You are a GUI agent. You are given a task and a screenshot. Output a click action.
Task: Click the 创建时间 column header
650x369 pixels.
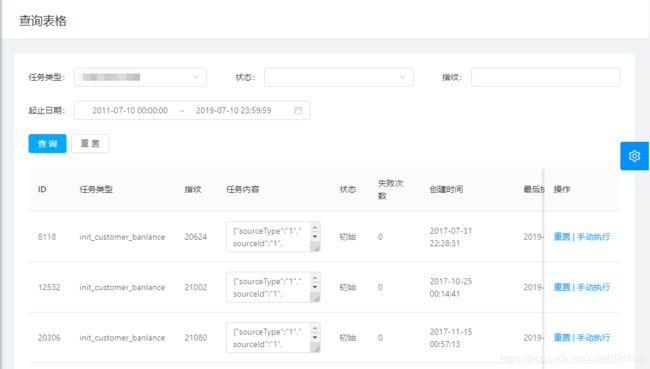tap(446, 189)
